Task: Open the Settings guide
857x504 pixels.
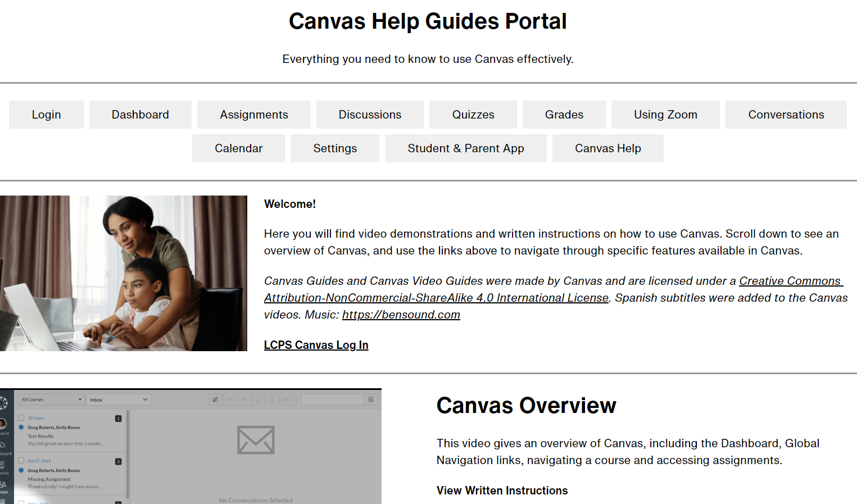Action: click(x=335, y=148)
